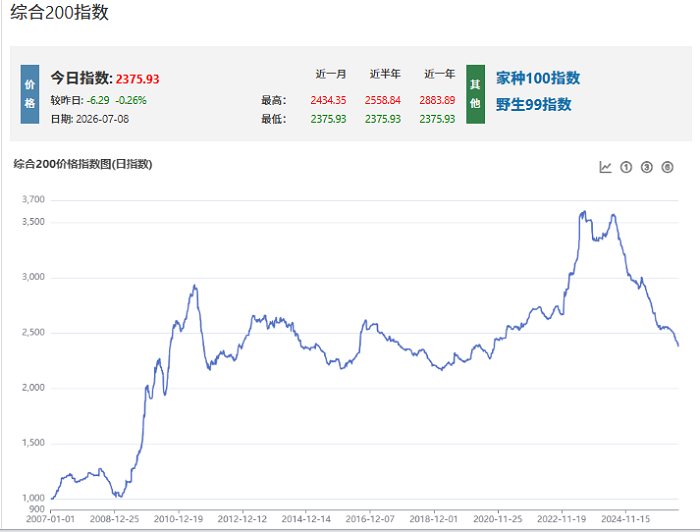Click the green 其他 badge

[475, 94]
